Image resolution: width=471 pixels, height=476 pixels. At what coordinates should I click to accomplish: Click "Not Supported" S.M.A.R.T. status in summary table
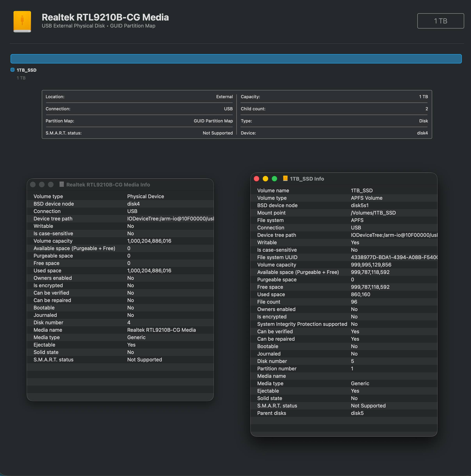tap(218, 133)
